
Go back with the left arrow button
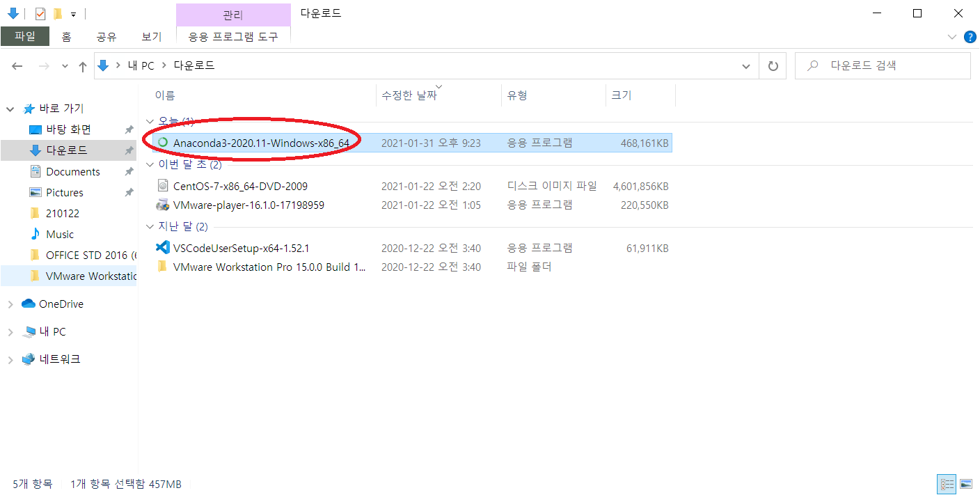click(17, 66)
